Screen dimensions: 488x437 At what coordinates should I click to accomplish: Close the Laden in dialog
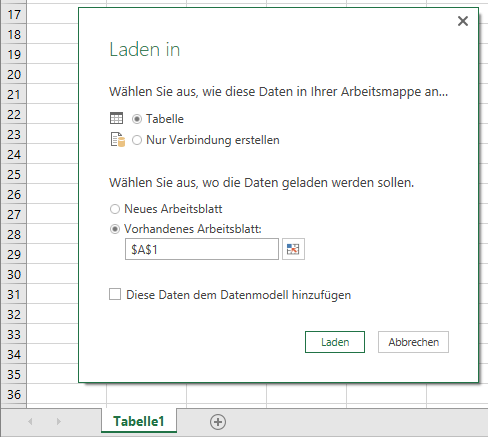click(463, 21)
